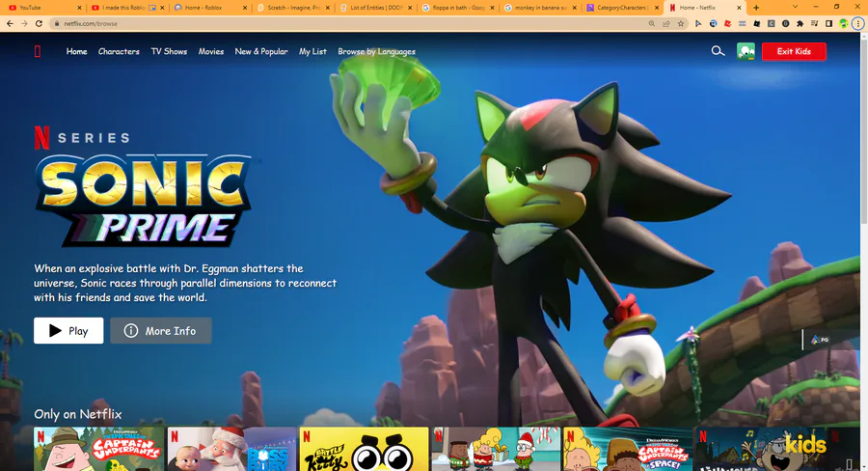Close the YouTube tab
Screen dimensions: 868x471
[80, 8]
